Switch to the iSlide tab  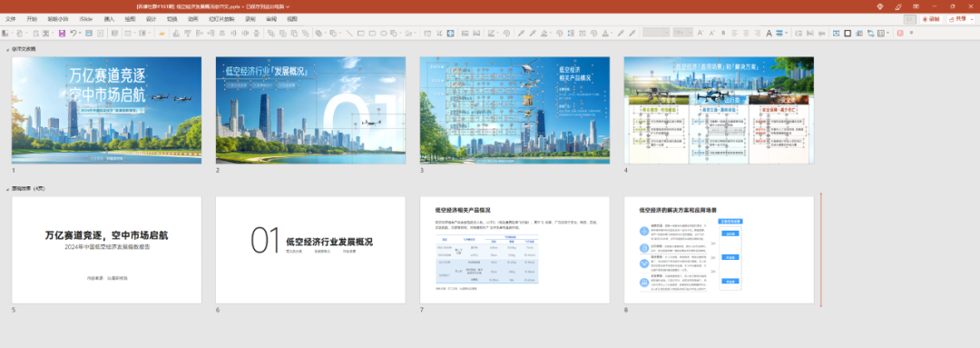click(86, 19)
